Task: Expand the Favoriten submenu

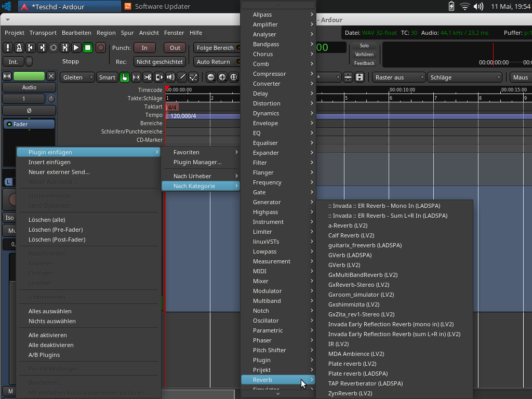Action: click(x=201, y=152)
